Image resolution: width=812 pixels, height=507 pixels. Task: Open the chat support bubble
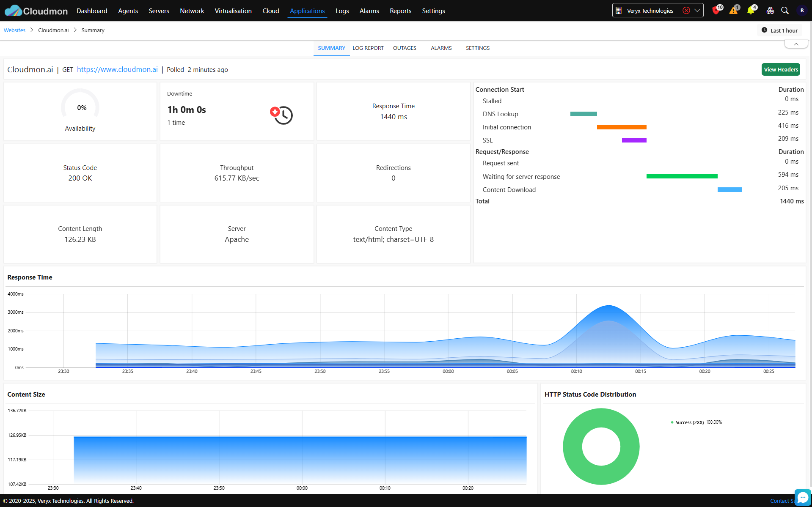(803, 498)
